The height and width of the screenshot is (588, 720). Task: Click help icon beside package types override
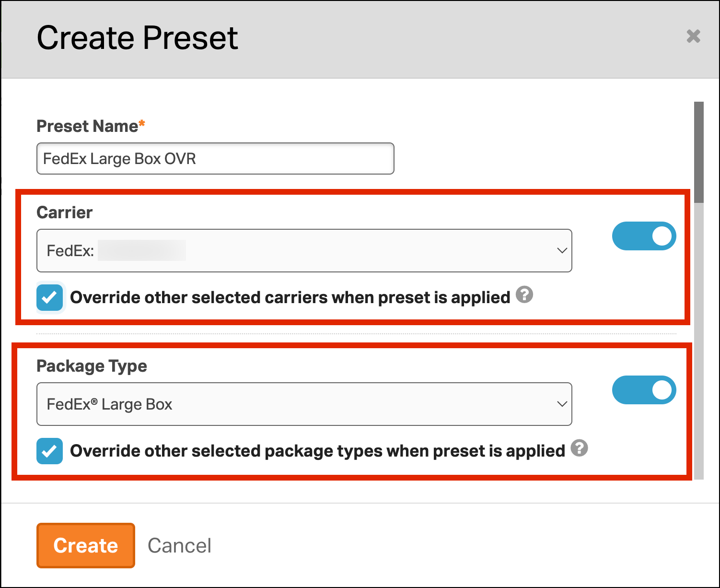(x=579, y=448)
